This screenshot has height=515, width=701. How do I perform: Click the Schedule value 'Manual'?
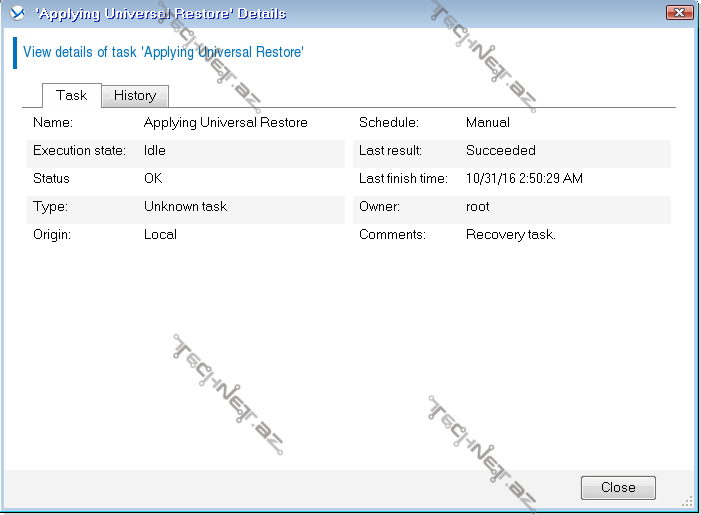[x=488, y=123]
